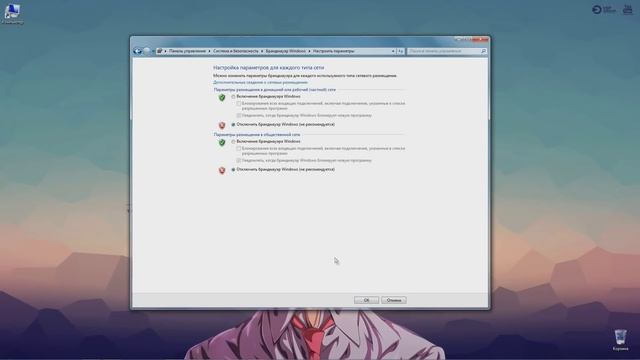This screenshot has width=640, height=360.
Task: Open the address bar history dropdown
Action: [x=393, y=51]
